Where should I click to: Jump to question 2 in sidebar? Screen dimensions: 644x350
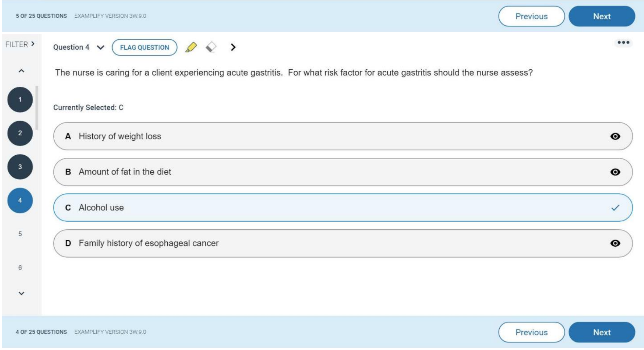coord(20,133)
